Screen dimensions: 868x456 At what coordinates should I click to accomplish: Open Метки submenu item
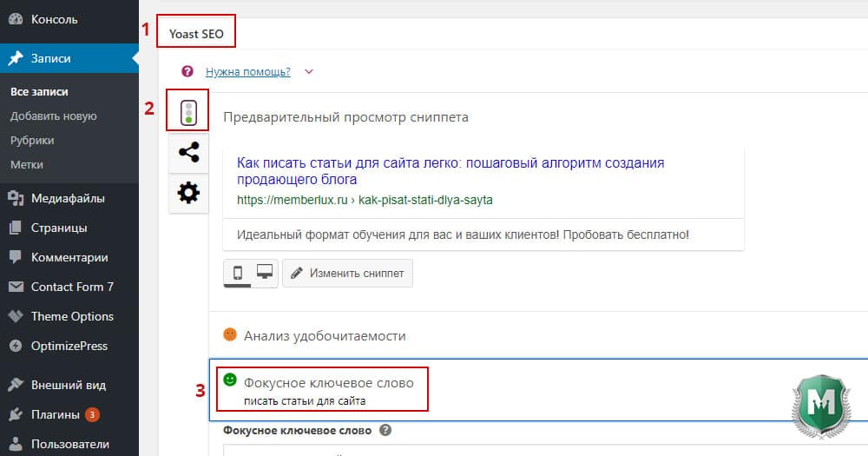pos(27,164)
